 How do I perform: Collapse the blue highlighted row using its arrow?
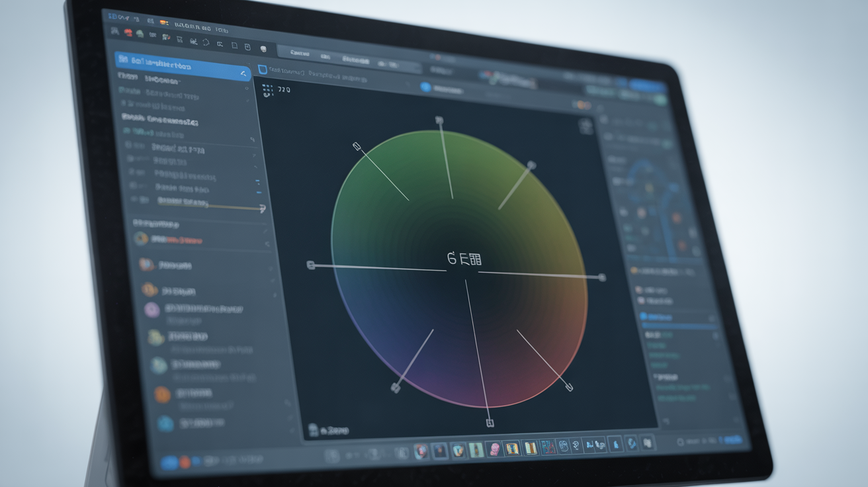pyautogui.click(x=243, y=73)
